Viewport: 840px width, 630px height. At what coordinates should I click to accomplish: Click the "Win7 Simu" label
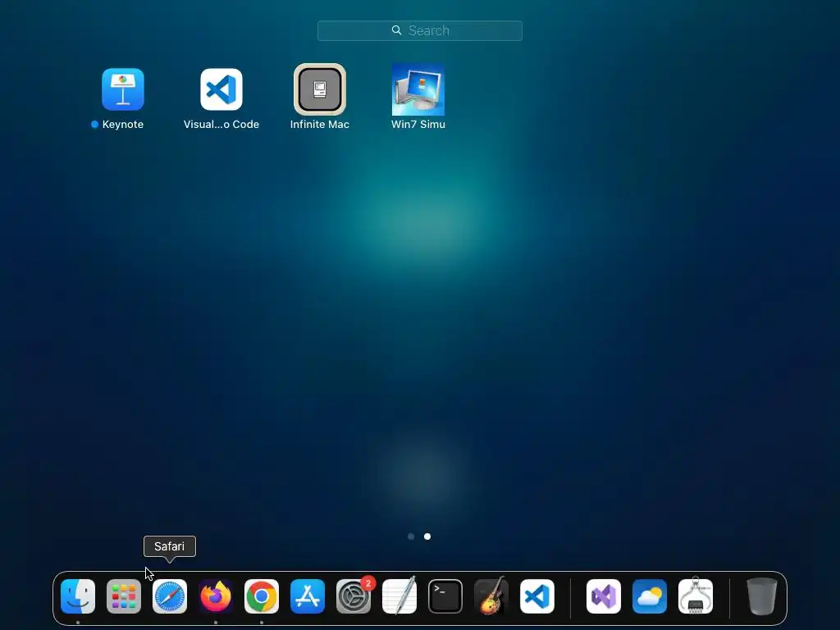[x=418, y=125]
